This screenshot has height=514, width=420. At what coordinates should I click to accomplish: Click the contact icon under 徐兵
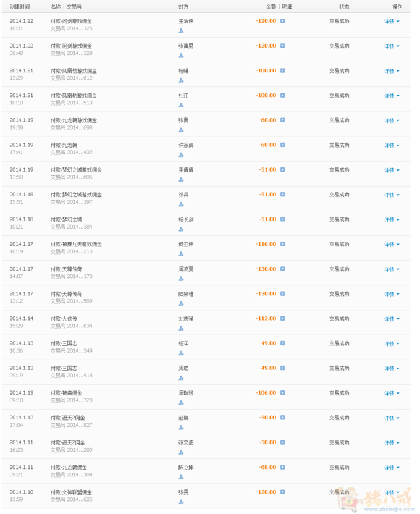[181, 204]
